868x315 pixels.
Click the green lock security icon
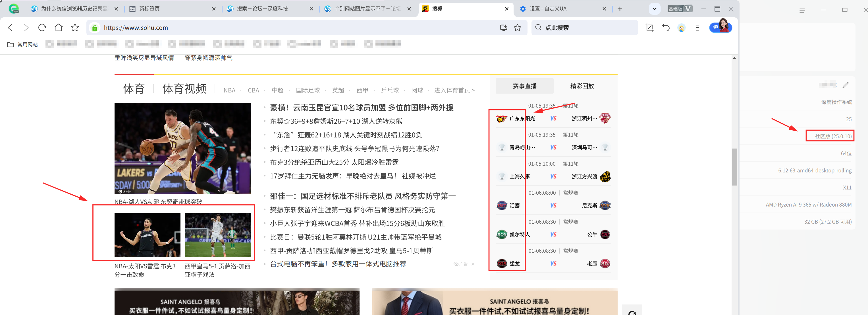tap(95, 28)
